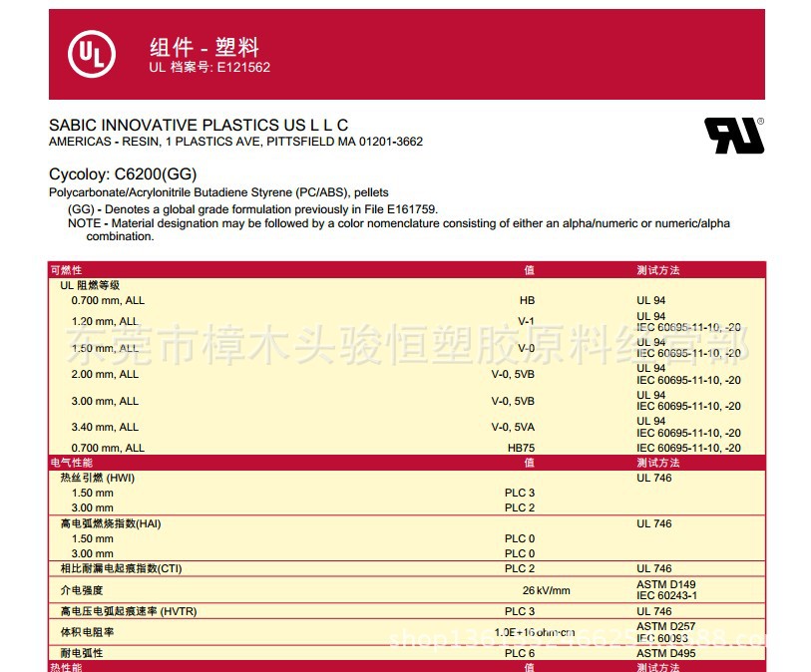Select the '高电压电弧起痕速率 (HVTR)' row label
This screenshot has width=811, height=672.
[x=129, y=611]
